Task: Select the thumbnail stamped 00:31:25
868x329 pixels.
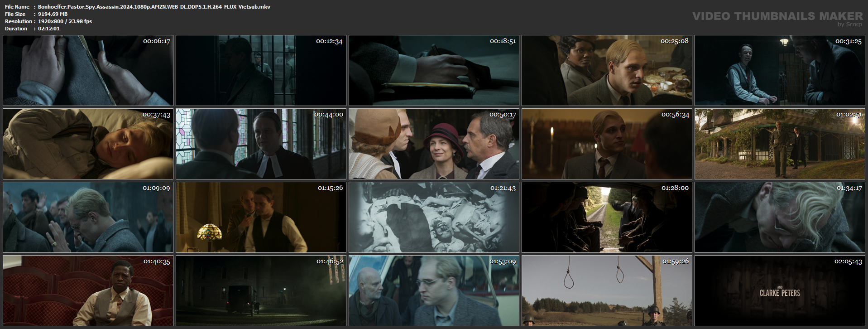Action: (780, 71)
